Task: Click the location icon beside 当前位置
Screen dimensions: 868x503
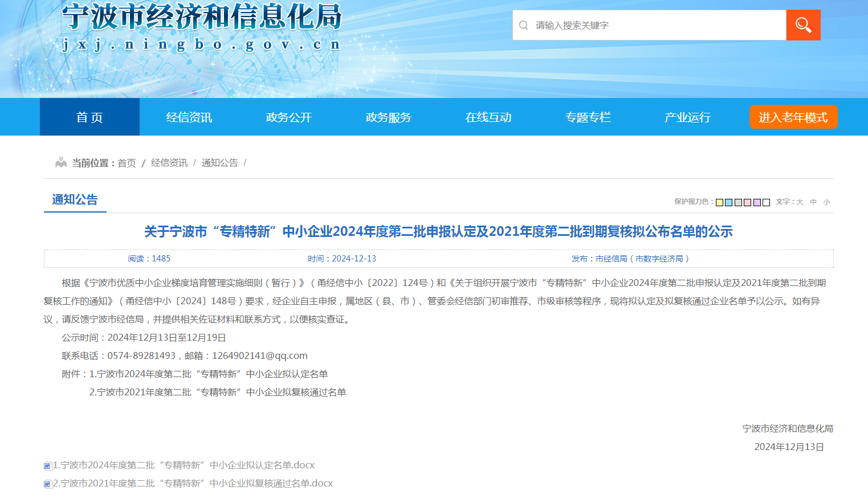Action: (x=61, y=163)
